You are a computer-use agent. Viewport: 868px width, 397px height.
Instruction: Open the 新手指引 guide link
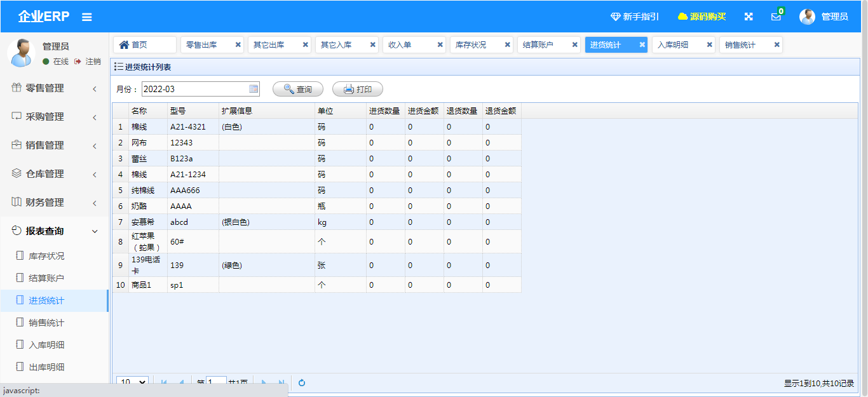pos(635,17)
